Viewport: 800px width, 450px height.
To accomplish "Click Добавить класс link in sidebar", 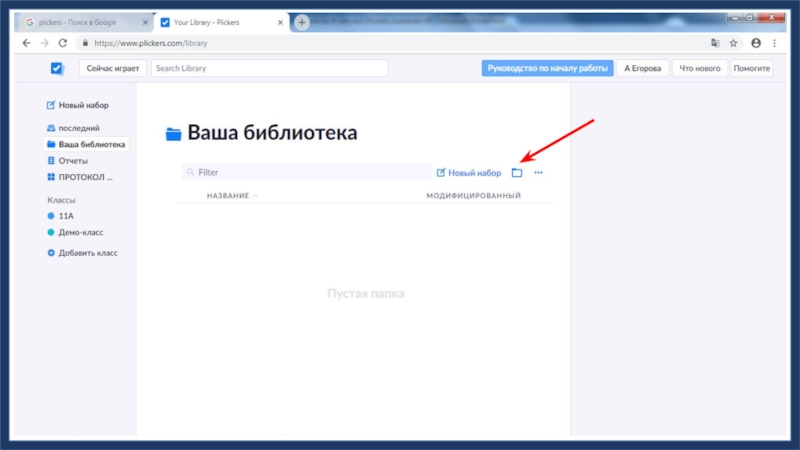I will pyautogui.click(x=87, y=253).
